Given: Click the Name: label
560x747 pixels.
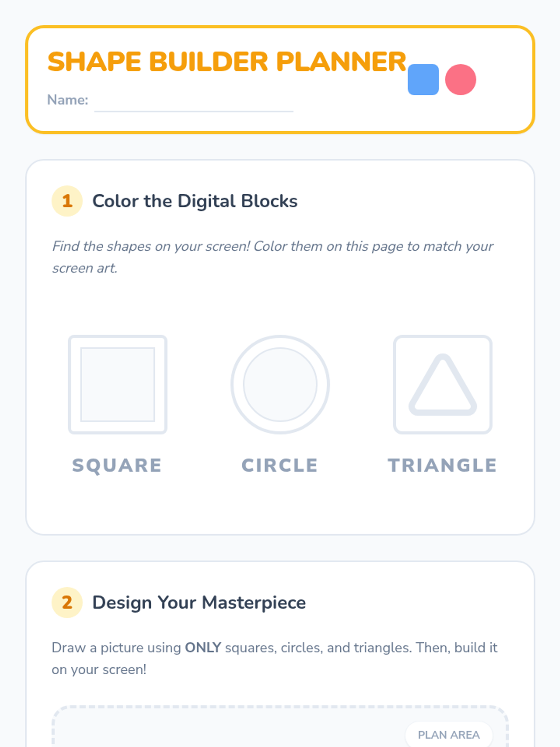Looking at the screenshot, I should (68, 100).
